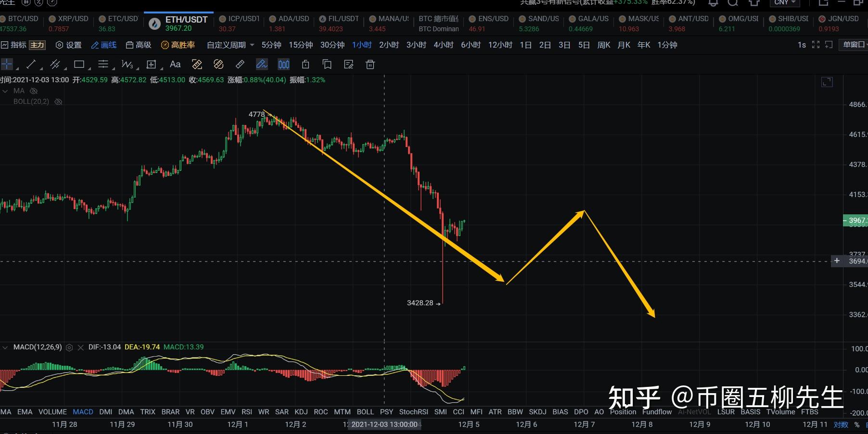Select the trend line drawing tool
The width and height of the screenshot is (868, 434).
pos(31,64)
